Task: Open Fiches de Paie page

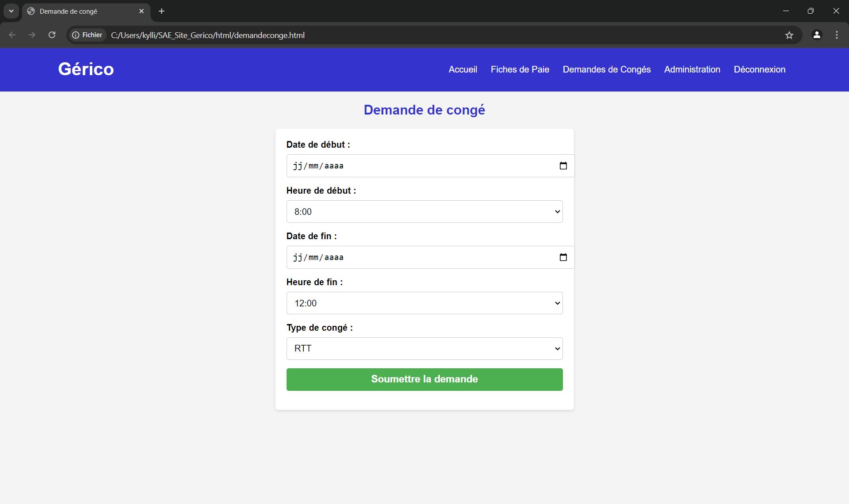Action: point(520,69)
